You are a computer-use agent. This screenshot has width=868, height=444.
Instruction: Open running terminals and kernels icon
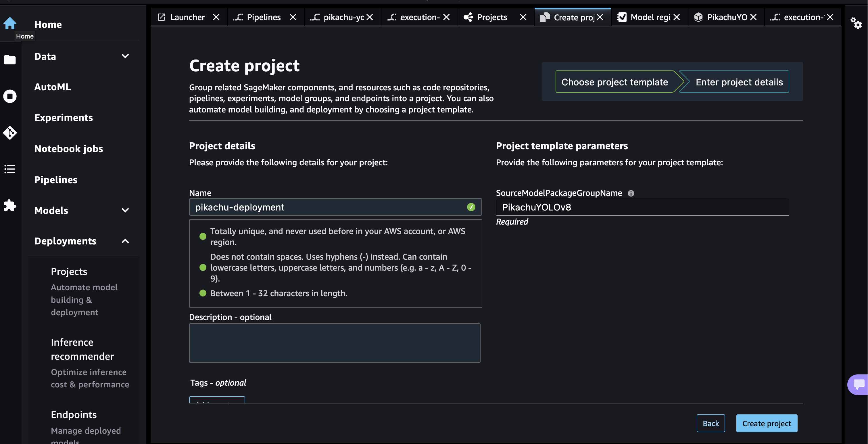click(10, 96)
